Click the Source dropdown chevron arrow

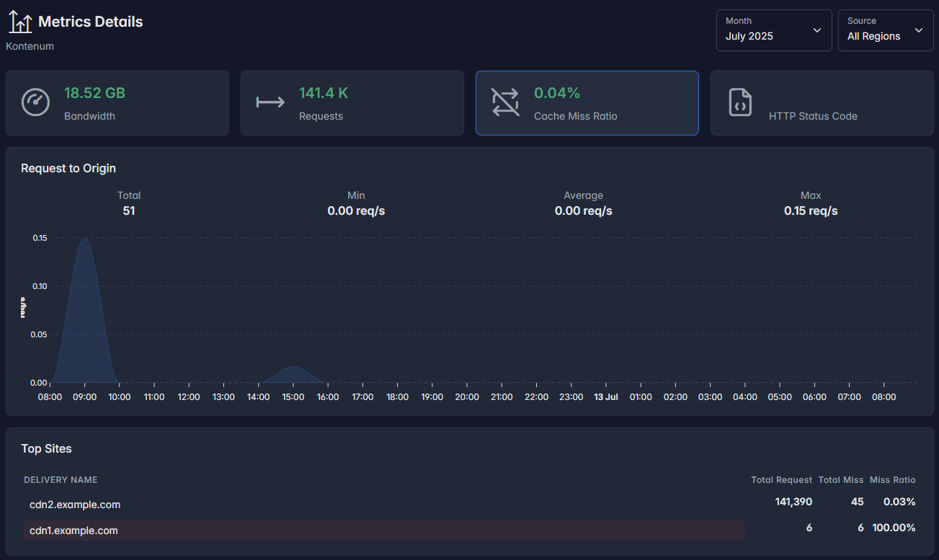[919, 30]
